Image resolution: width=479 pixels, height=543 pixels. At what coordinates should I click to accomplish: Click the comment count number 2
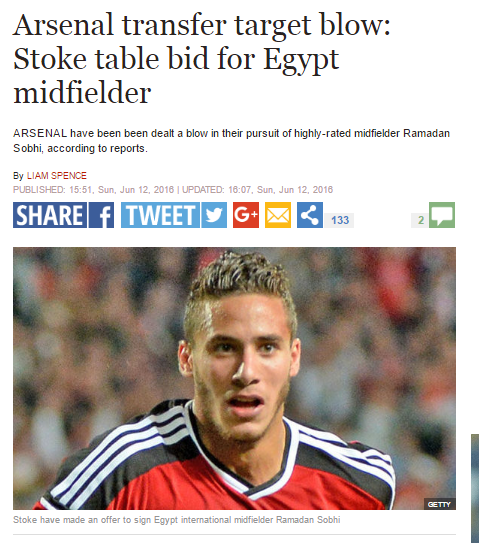[x=420, y=220]
